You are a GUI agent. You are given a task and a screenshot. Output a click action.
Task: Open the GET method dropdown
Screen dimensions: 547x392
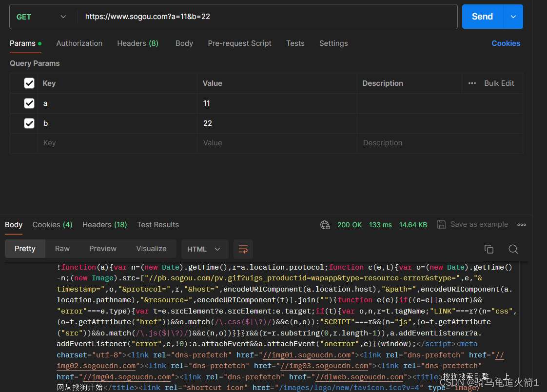click(41, 17)
